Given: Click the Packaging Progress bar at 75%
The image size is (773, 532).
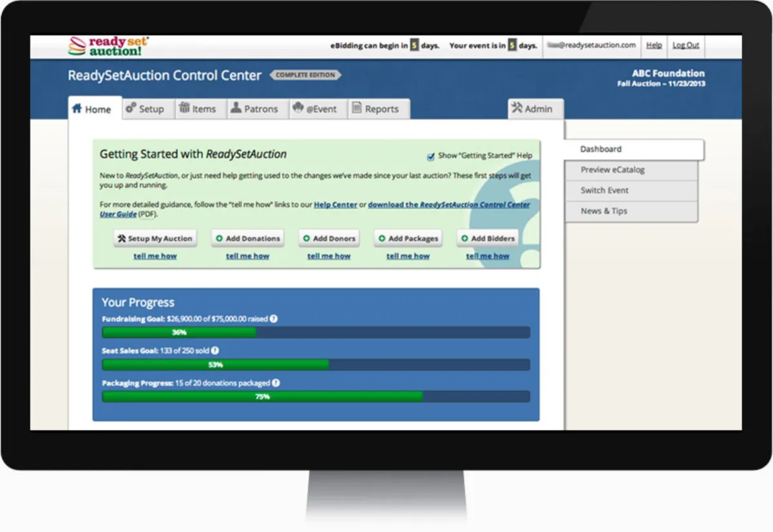Looking at the screenshot, I should pyautogui.click(x=316, y=397).
